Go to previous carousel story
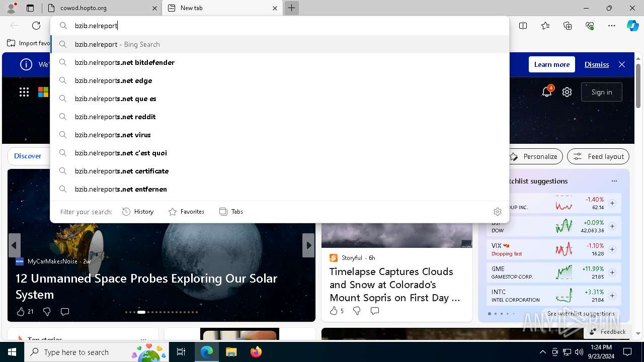The image size is (644, 362). (14, 245)
